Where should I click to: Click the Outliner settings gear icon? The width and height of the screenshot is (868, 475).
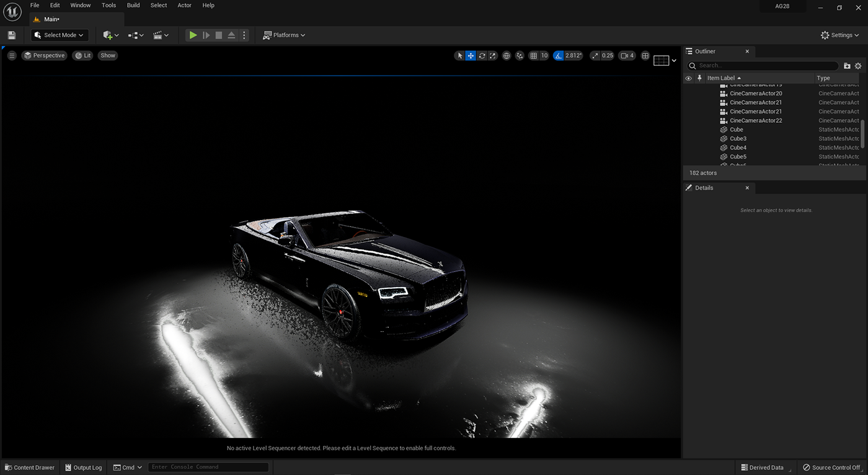(858, 65)
